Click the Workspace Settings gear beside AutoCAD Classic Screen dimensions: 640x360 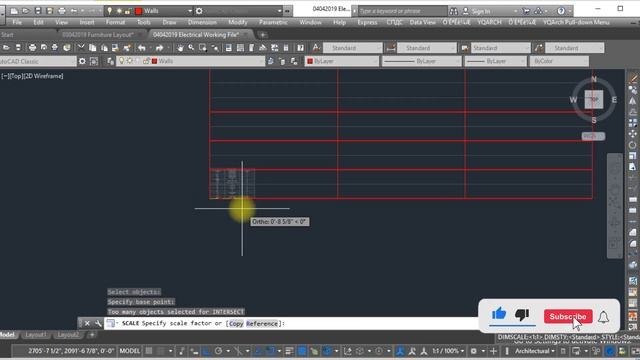click(x=82, y=61)
